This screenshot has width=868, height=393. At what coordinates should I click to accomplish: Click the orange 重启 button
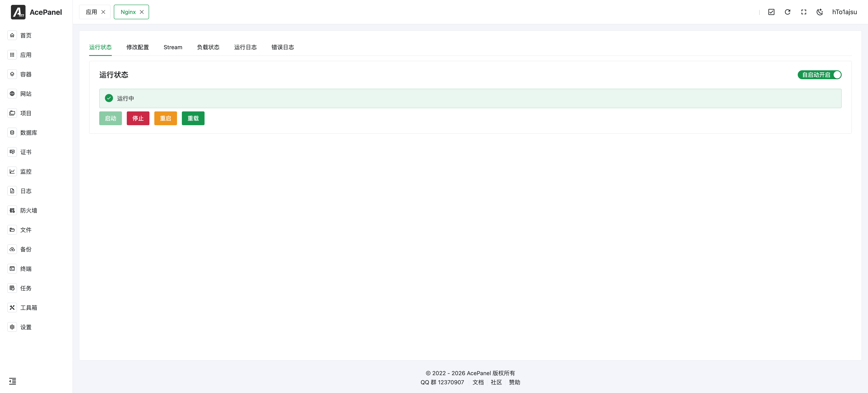[165, 118]
